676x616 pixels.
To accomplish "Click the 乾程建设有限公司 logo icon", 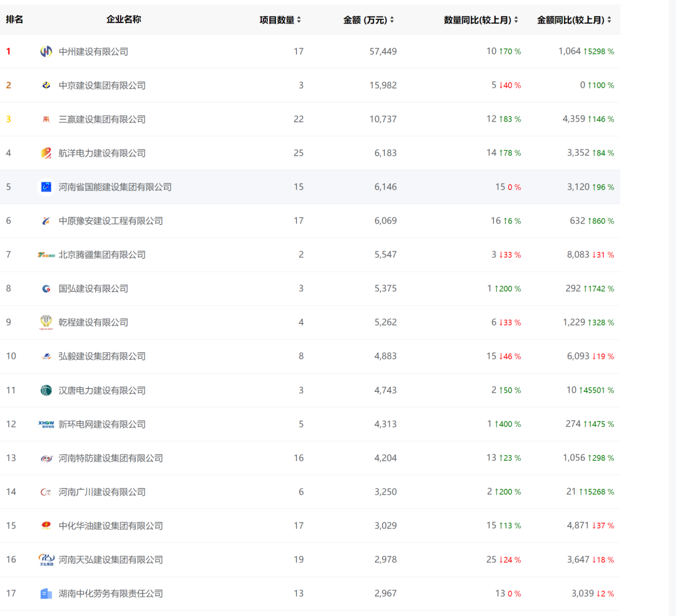I will tap(46, 322).
